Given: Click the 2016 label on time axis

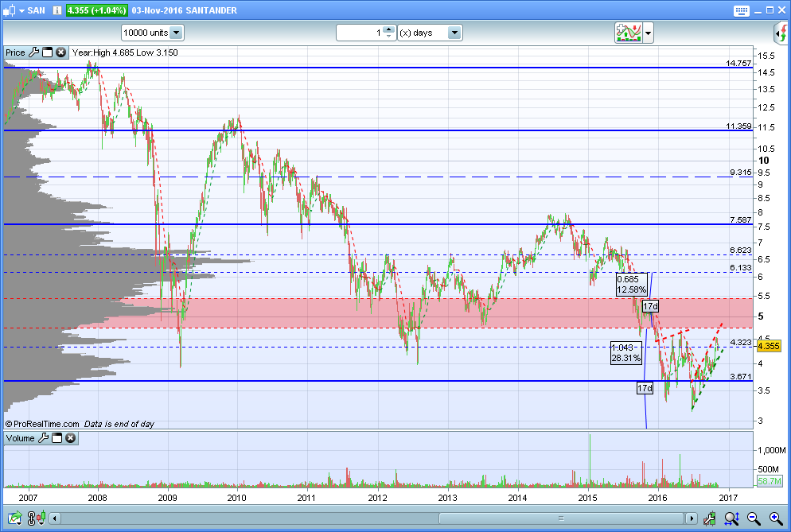Looking at the screenshot, I should click(657, 498).
